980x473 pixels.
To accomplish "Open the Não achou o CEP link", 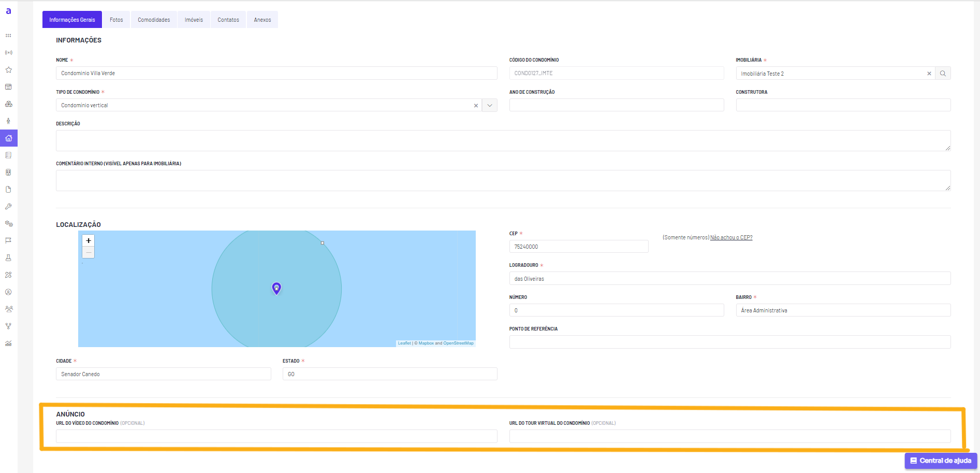I will coord(731,237).
